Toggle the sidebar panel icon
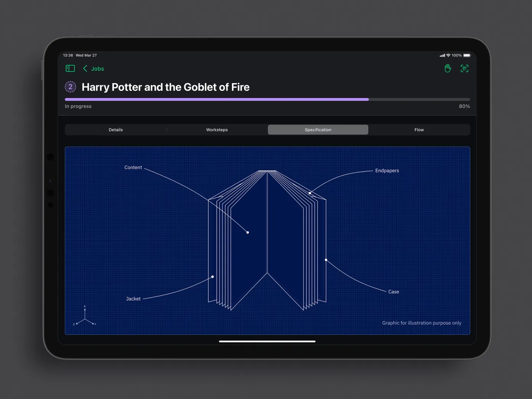This screenshot has width=532, height=399. click(70, 68)
